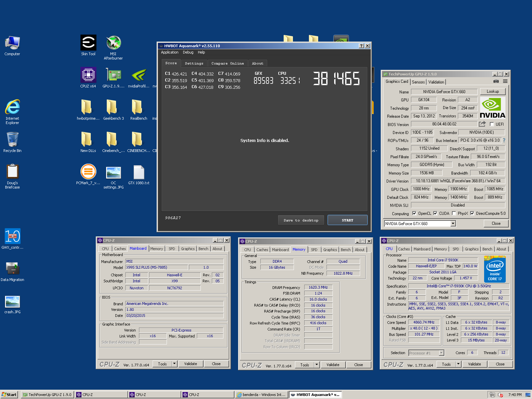Screen dimensions: 532x399
Task: Open Internet Explorer desktop icon
Action: 12,112
